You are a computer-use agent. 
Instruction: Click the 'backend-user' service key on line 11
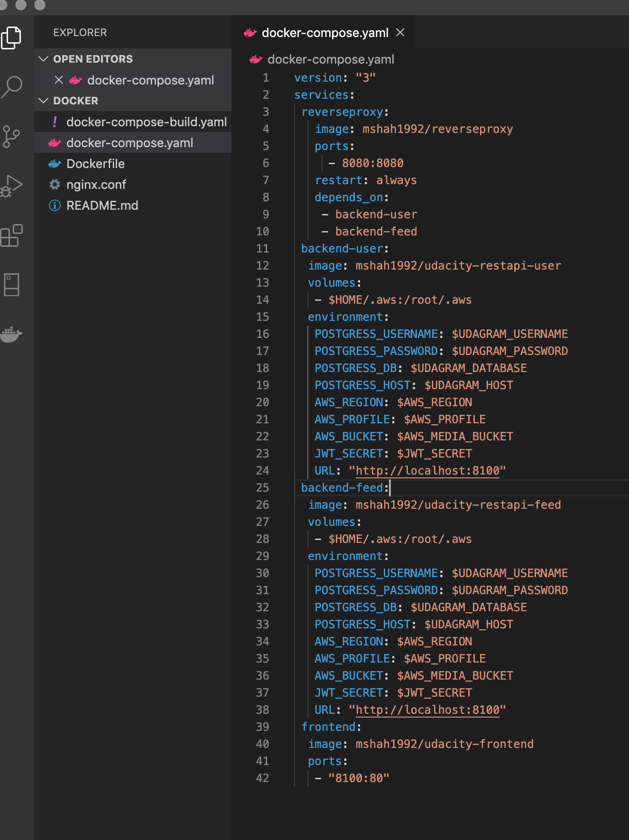point(342,248)
